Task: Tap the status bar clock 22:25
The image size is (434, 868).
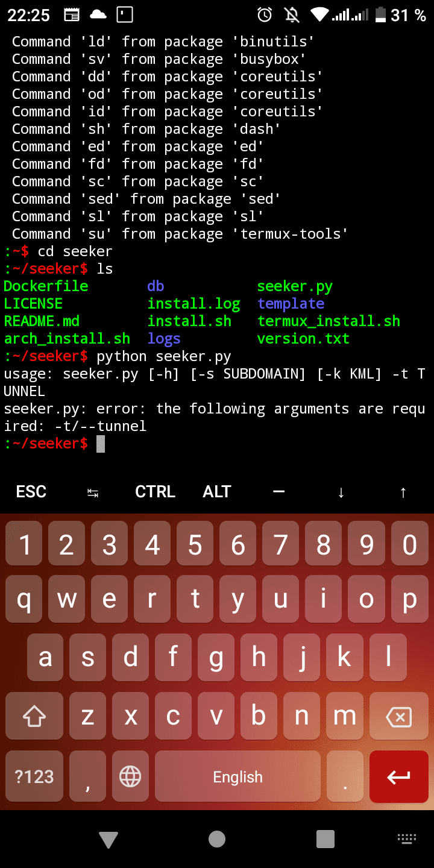Action: point(28,15)
